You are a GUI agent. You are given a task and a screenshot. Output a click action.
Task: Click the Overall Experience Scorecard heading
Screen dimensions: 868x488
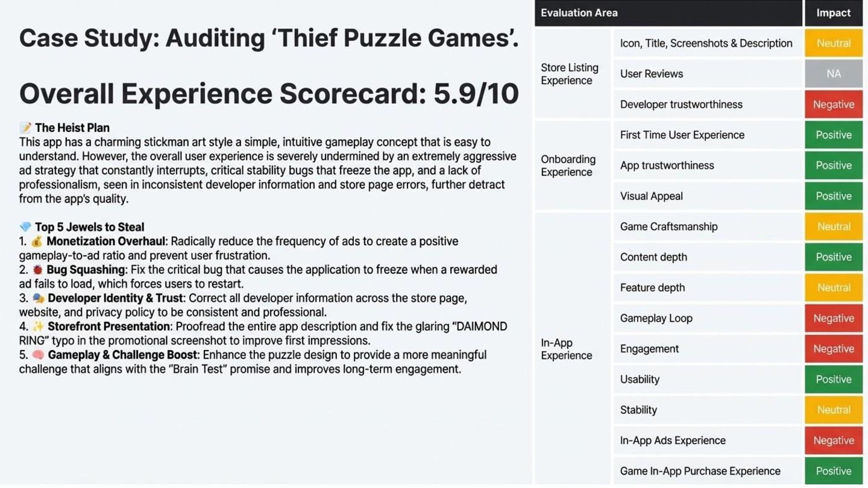(269, 93)
